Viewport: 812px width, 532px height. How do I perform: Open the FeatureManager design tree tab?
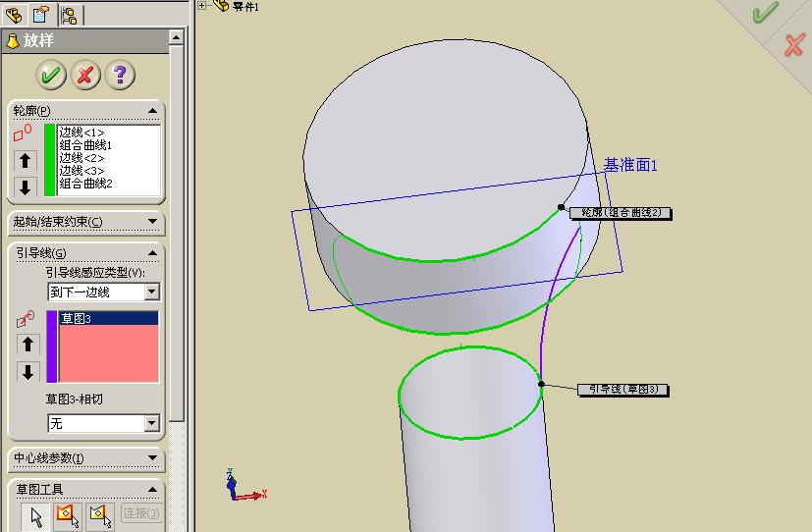click(14, 15)
